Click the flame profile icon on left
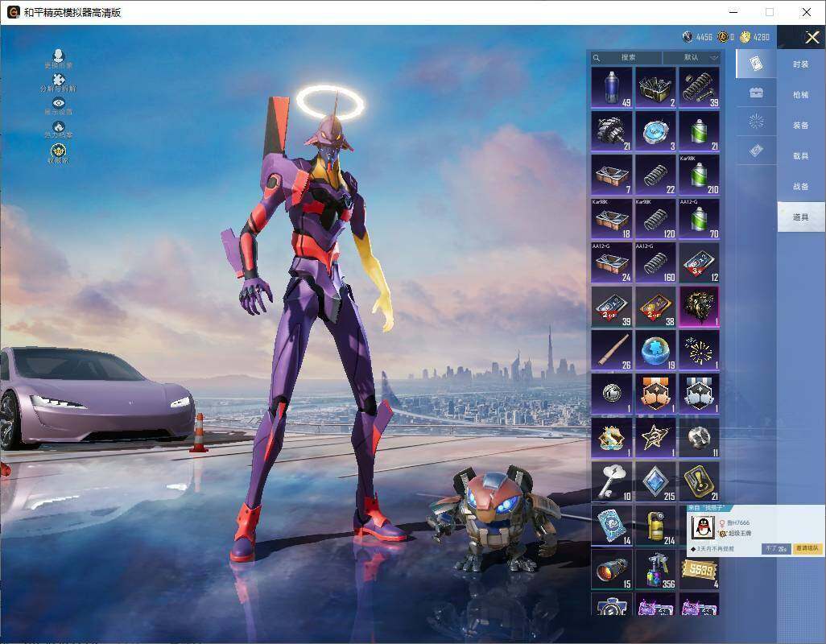This screenshot has height=644, width=826. (59, 130)
